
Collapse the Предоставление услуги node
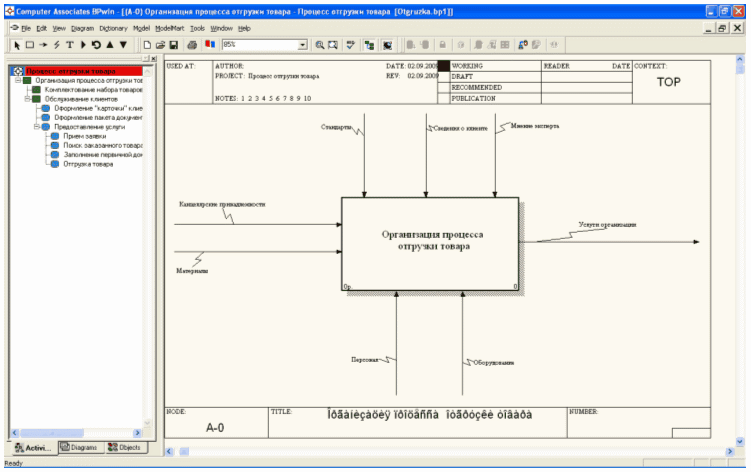click(x=37, y=127)
